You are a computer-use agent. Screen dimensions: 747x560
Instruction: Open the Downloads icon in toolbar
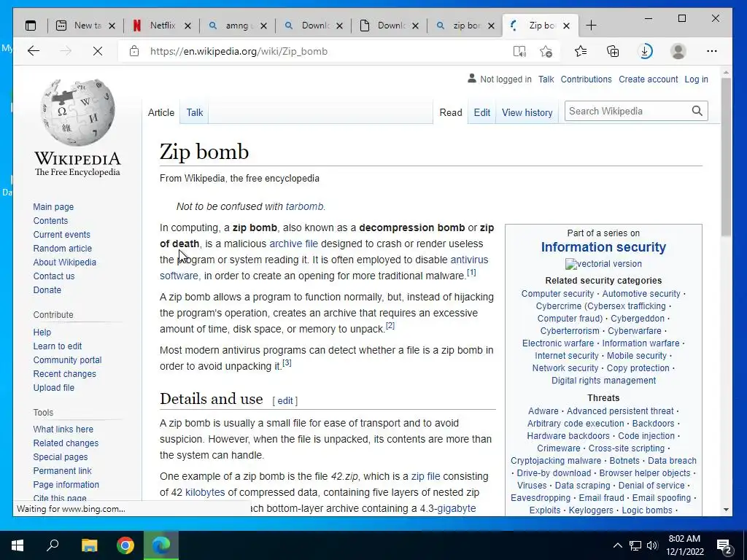(x=645, y=51)
